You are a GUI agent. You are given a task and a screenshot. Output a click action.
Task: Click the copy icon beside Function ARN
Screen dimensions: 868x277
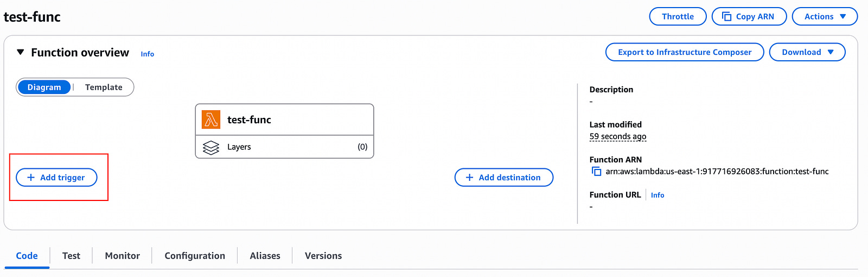pyautogui.click(x=596, y=172)
